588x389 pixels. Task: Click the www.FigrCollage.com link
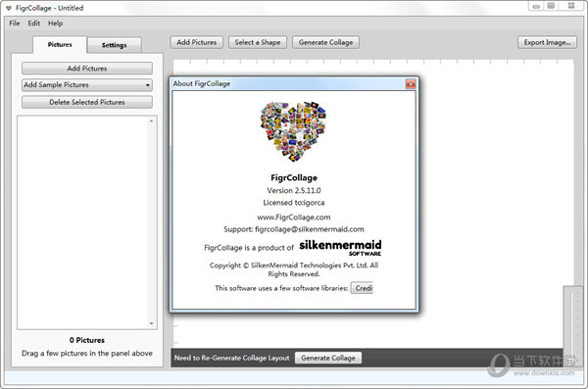(x=294, y=218)
